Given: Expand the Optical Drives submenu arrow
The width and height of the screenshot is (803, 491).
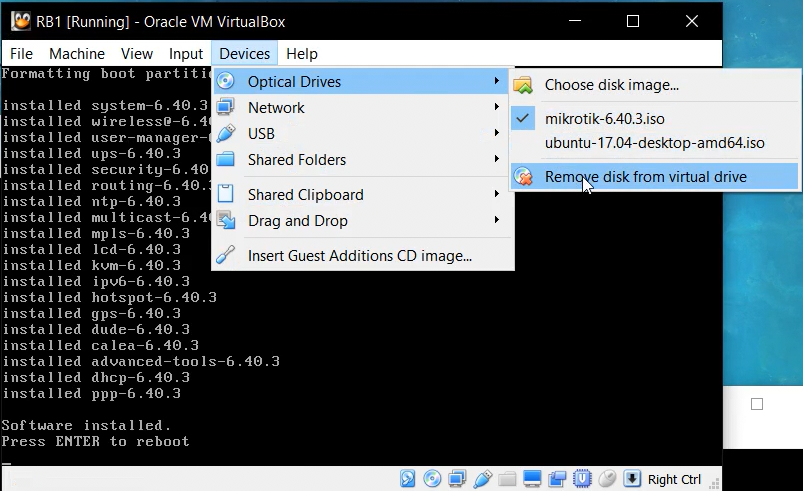Looking at the screenshot, I should (496, 81).
